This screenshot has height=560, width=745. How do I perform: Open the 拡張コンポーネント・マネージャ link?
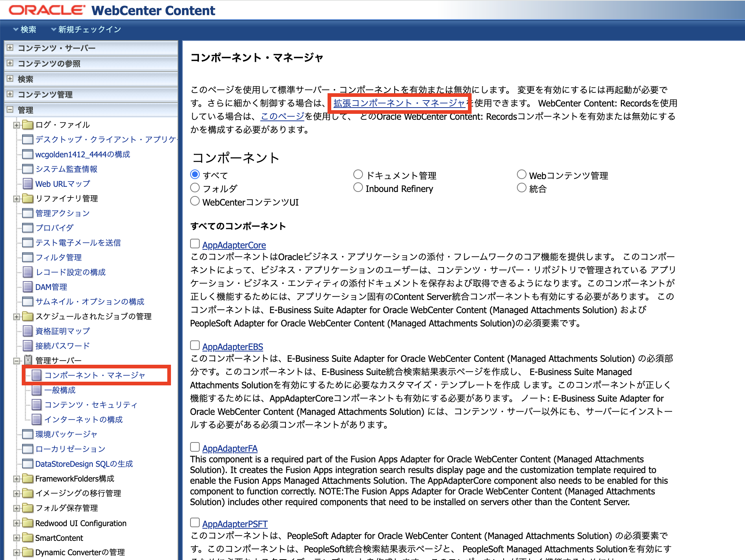[399, 103]
